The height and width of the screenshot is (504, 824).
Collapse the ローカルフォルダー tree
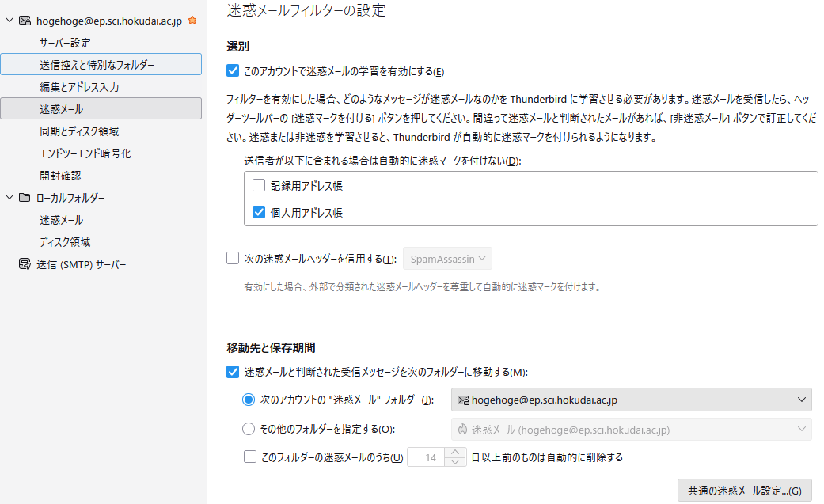[9, 197]
